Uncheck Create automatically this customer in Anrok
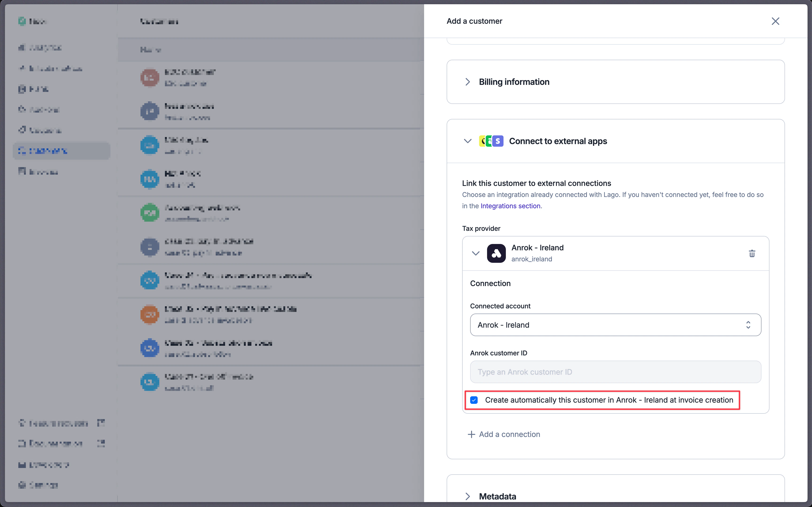 473,400
